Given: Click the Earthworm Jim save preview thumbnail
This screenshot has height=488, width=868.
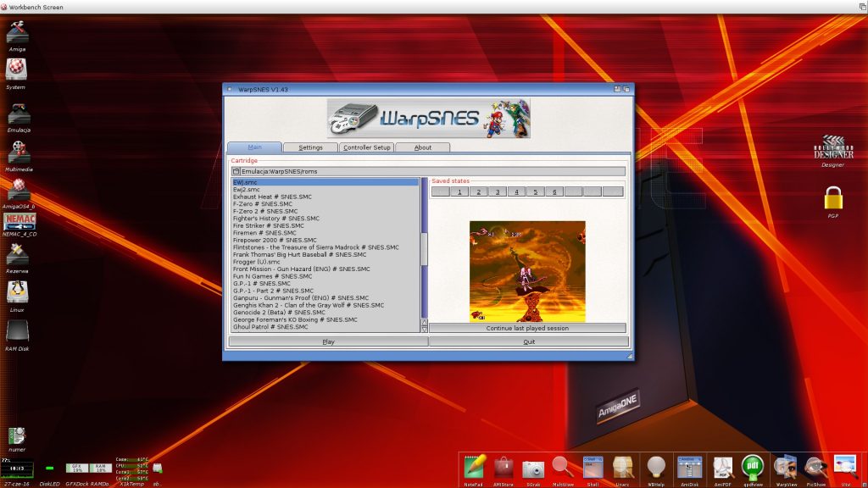Looking at the screenshot, I should (527, 271).
